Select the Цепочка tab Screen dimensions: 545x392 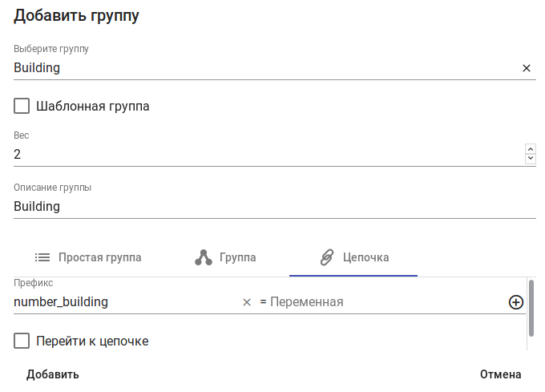coord(365,257)
